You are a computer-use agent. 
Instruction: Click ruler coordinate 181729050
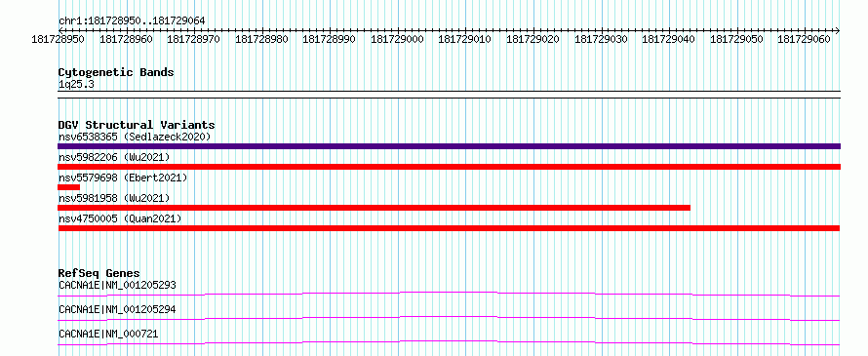pos(736,39)
